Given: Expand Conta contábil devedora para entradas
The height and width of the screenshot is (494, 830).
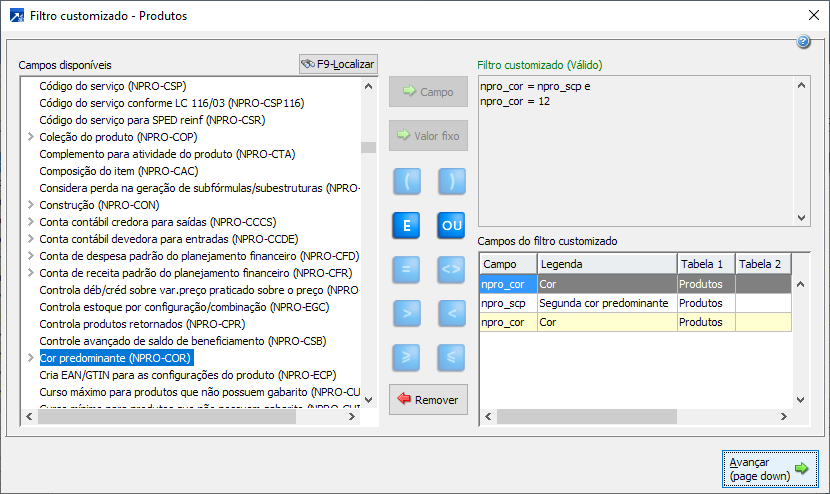Looking at the screenshot, I should (x=31, y=239).
